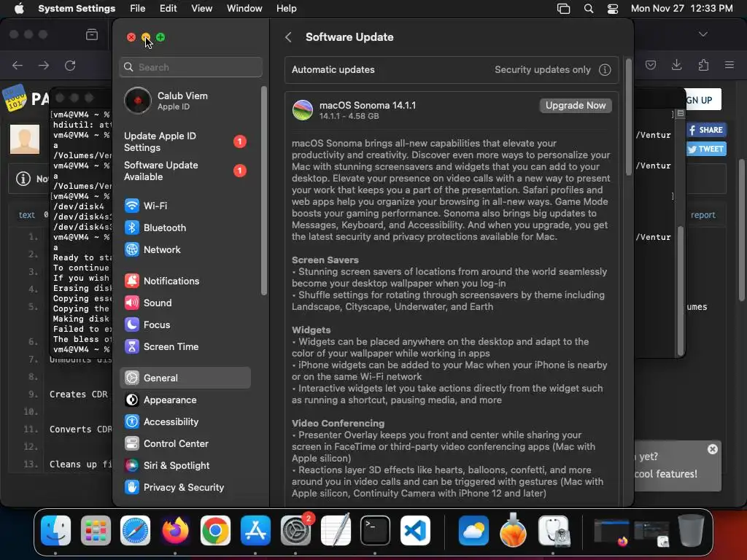
Task: Click the settings sidebar scrollbar
Action: [264, 190]
